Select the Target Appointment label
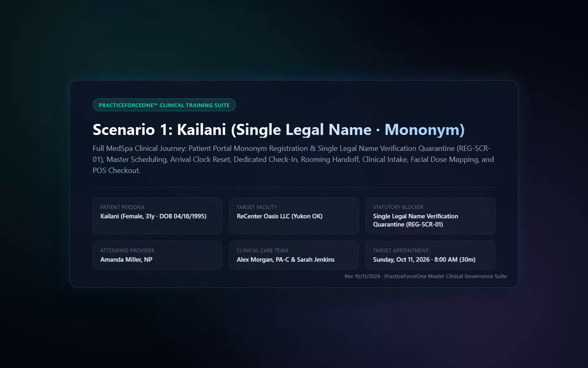 (x=401, y=251)
